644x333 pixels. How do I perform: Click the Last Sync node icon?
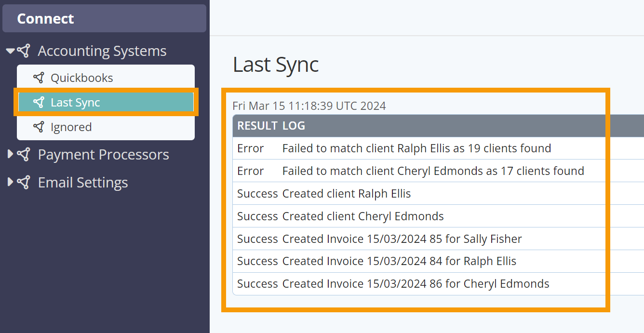(39, 102)
